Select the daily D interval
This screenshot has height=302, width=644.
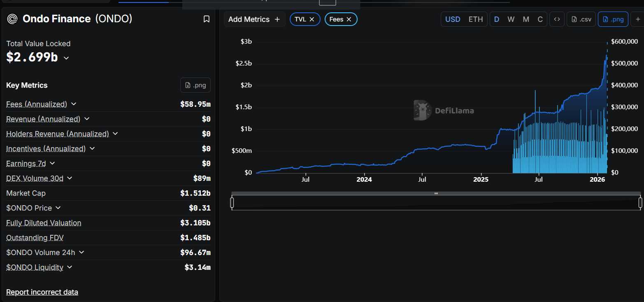497,19
